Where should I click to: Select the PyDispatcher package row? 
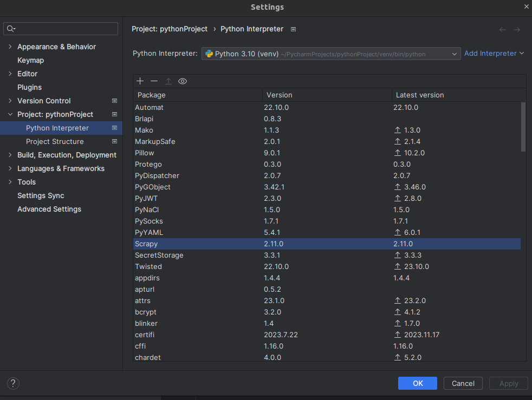(327, 175)
